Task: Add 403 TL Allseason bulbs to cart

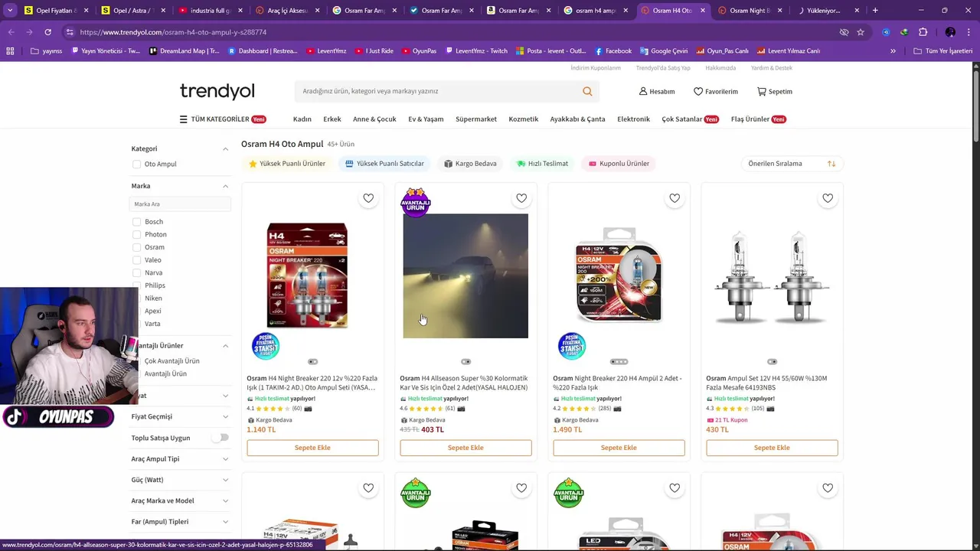Action: [465, 448]
